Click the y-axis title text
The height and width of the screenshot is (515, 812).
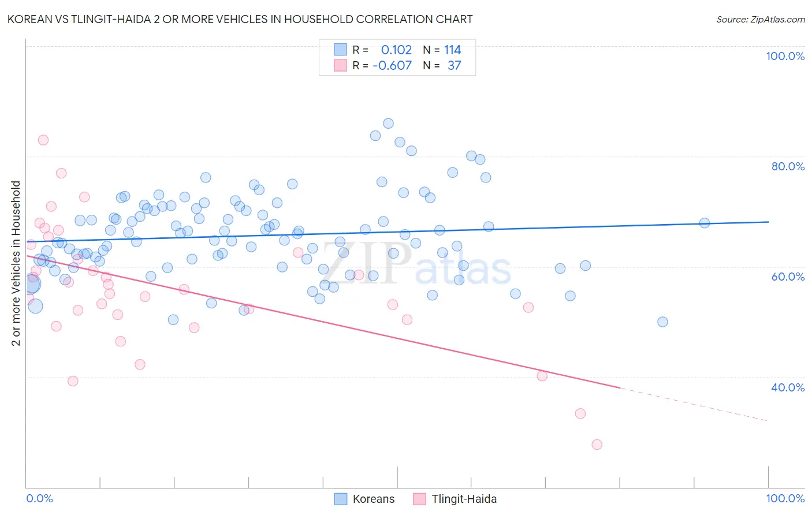[16, 263]
